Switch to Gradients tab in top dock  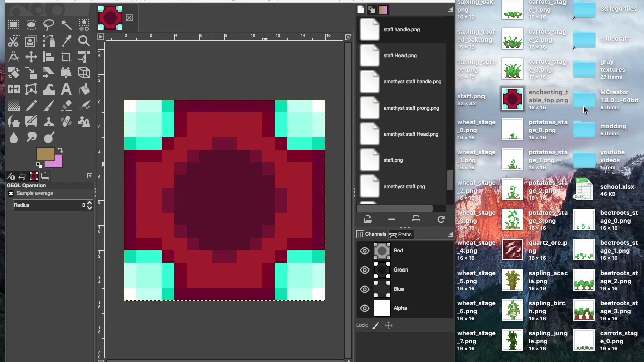click(x=383, y=9)
